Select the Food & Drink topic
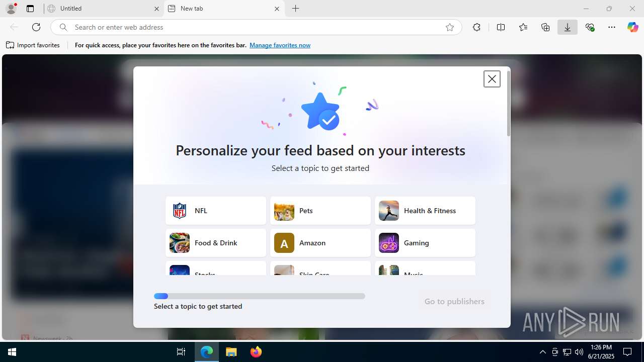 (x=216, y=243)
